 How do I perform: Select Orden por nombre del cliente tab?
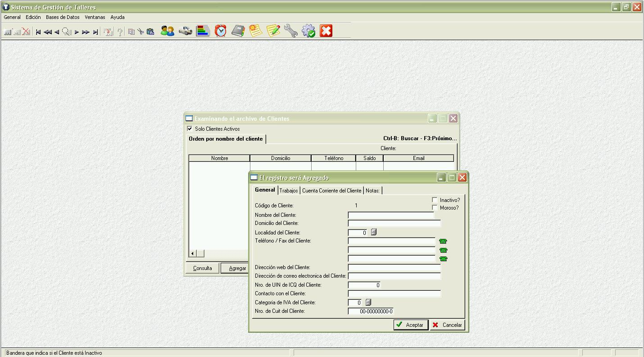tap(226, 139)
